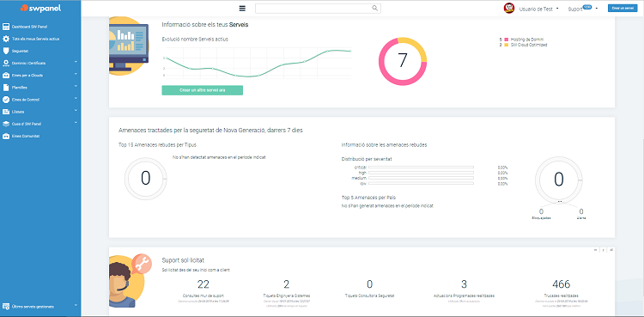Click the Plantilles document icon

pos(6,88)
